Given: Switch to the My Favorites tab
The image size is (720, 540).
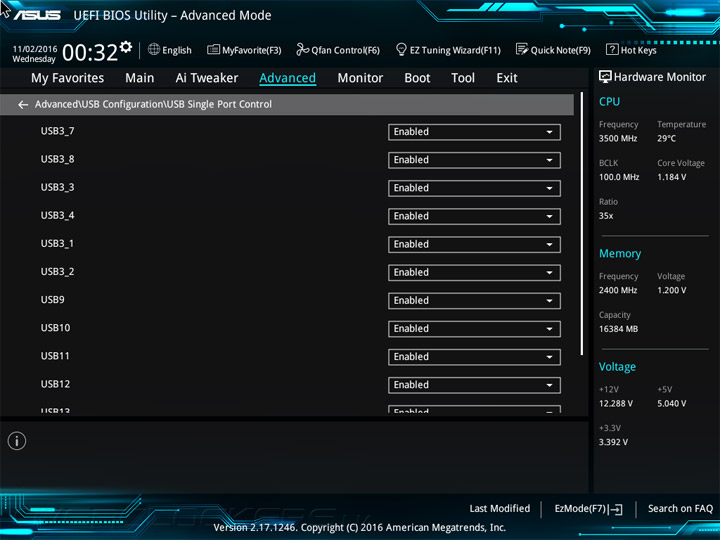Looking at the screenshot, I should [x=68, y=78].
